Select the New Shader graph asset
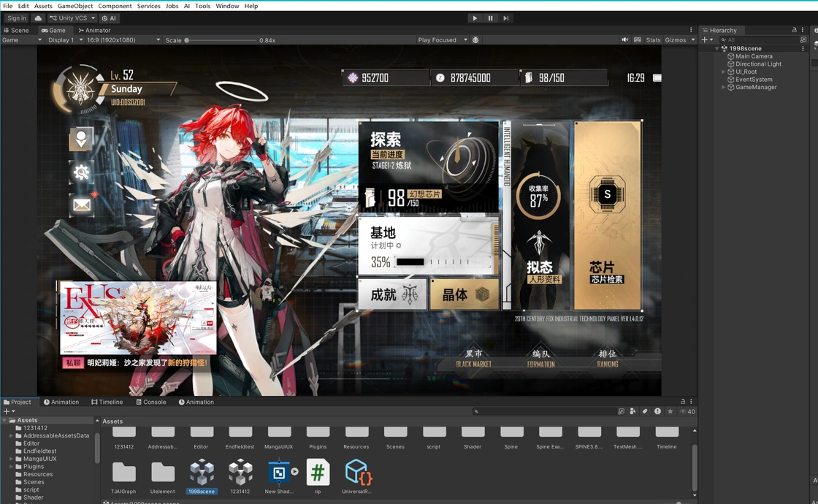 (x=279, y=476)
